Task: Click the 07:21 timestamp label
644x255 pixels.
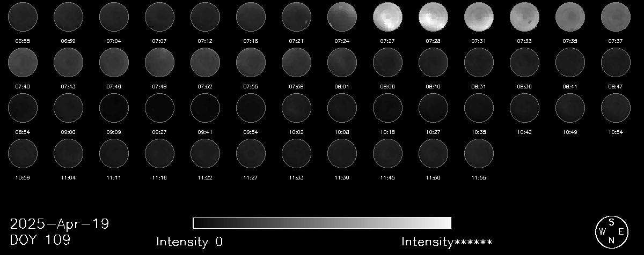Action: pos(297,41)
